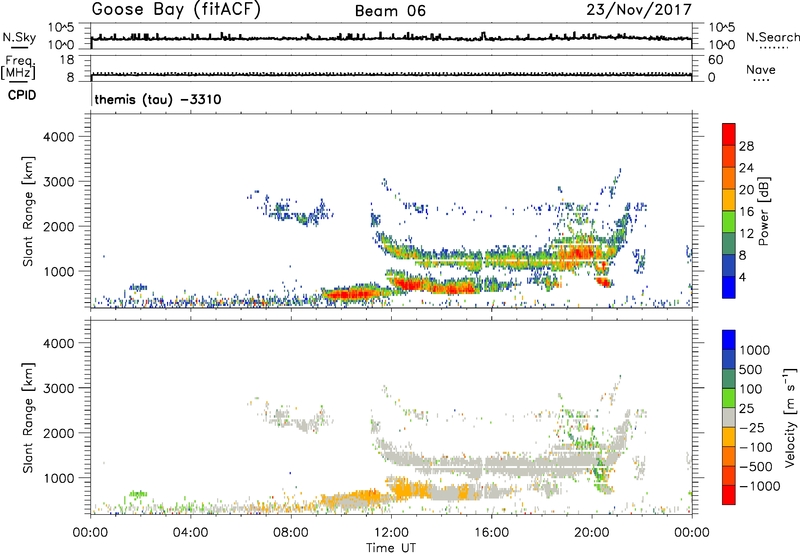Image resolution: width=800 pixels, height=554 pixels.
Task: Click the "500" velocity colorbar label
Action: point(751,370)
